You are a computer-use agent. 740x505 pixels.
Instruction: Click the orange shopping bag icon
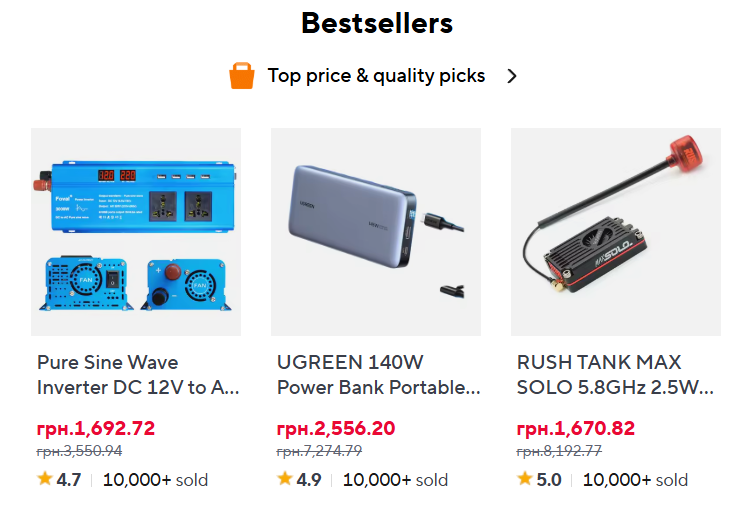242,76
